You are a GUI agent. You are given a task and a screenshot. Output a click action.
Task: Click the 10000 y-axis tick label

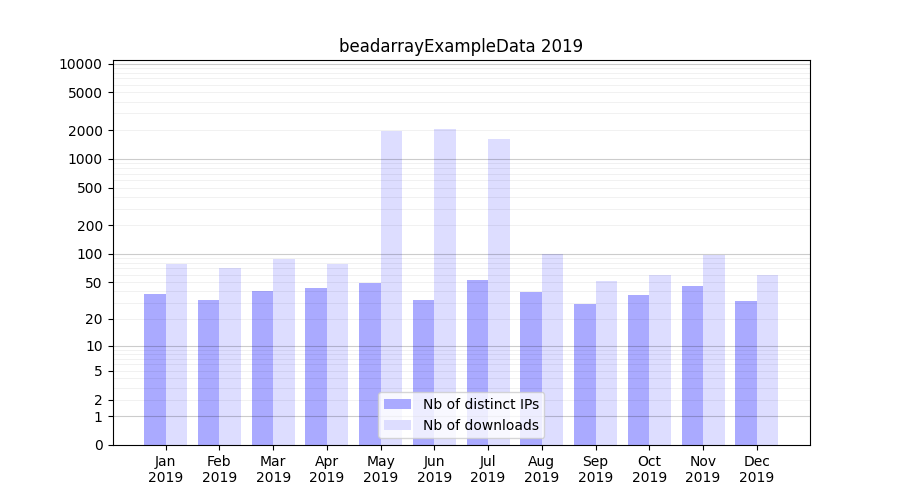pos(80,64)
